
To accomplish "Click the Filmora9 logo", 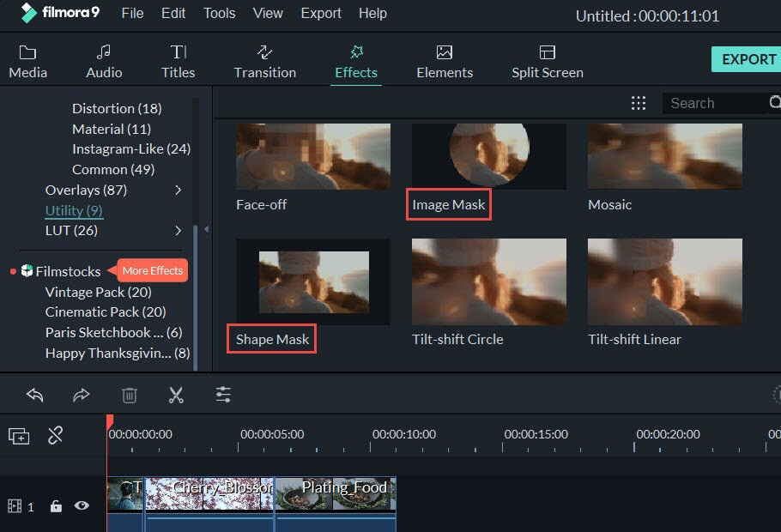I will (x=60, y=13).
